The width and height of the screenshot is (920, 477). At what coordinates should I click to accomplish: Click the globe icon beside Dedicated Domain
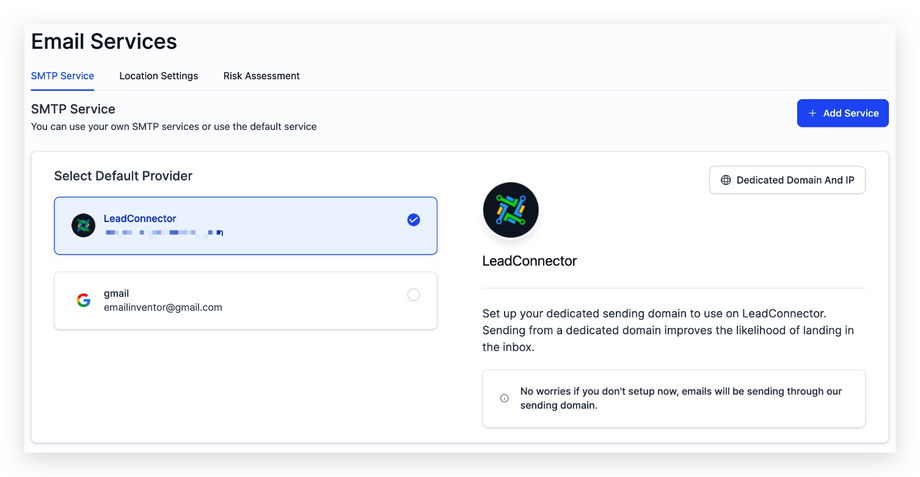pyautogui.click(x=726, y=180)
